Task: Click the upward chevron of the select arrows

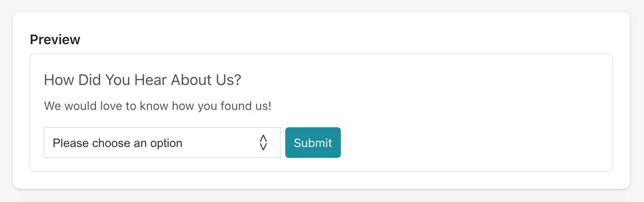Action: pyautogui.click(x=263, y=138)
